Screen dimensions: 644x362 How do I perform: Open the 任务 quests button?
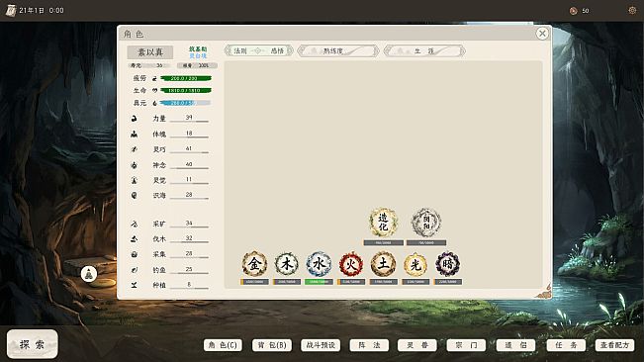tap(566, 345)
